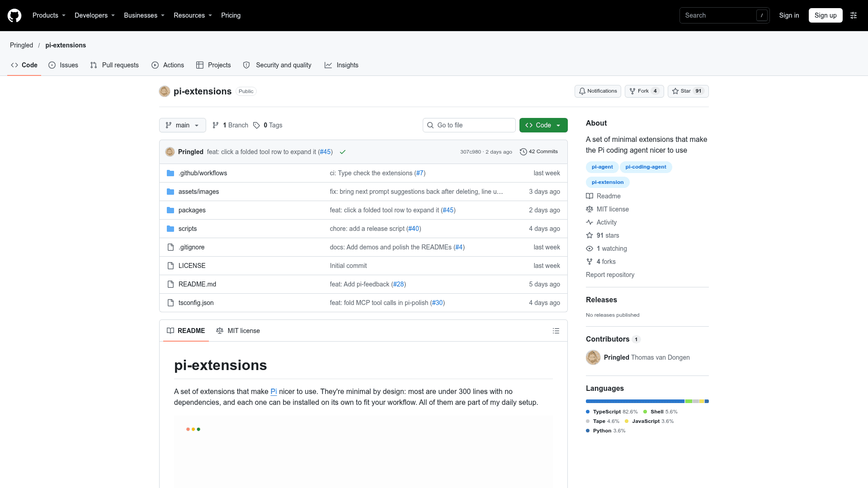The image size is (868, 488).
Task: Open the 42 Commits history link
Action: click(x=539, y=152)
